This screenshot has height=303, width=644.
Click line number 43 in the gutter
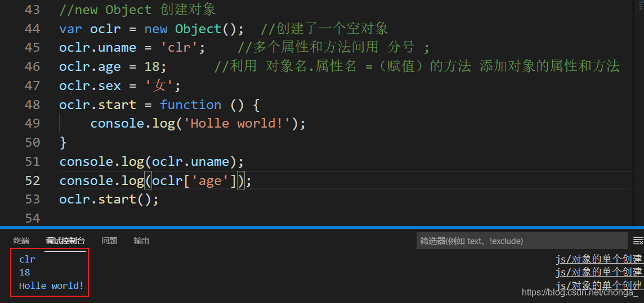click(33, 10)
